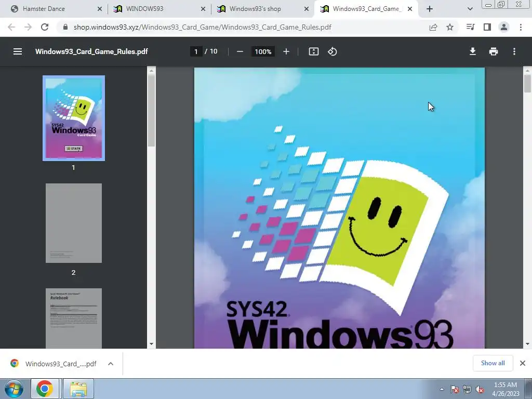This screenshot has height=399, width=532.
Task: Open the Chrome profile icon
Action: 504,27
